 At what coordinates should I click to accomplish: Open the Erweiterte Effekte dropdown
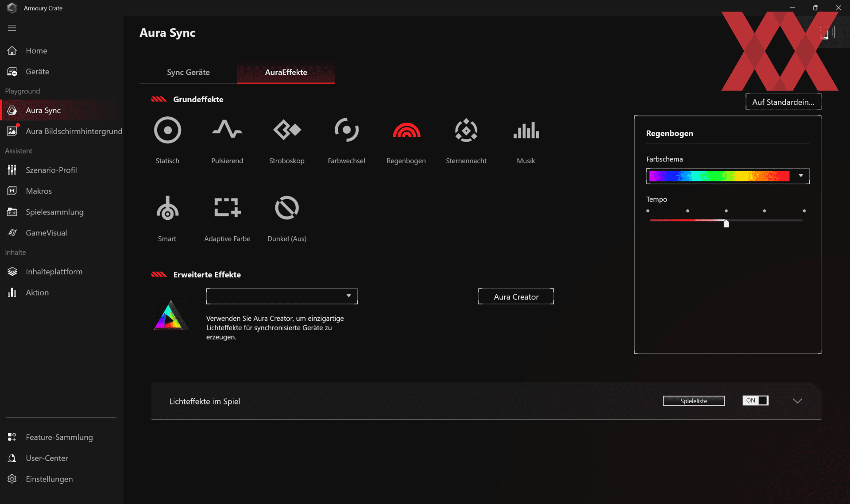pyautogui.click(x=282, y=296)
